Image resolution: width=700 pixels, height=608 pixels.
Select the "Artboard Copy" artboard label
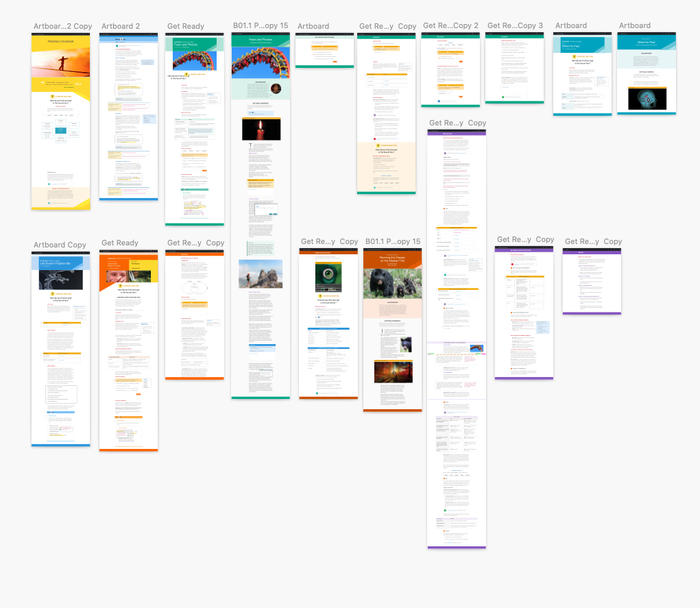point(60,245)
